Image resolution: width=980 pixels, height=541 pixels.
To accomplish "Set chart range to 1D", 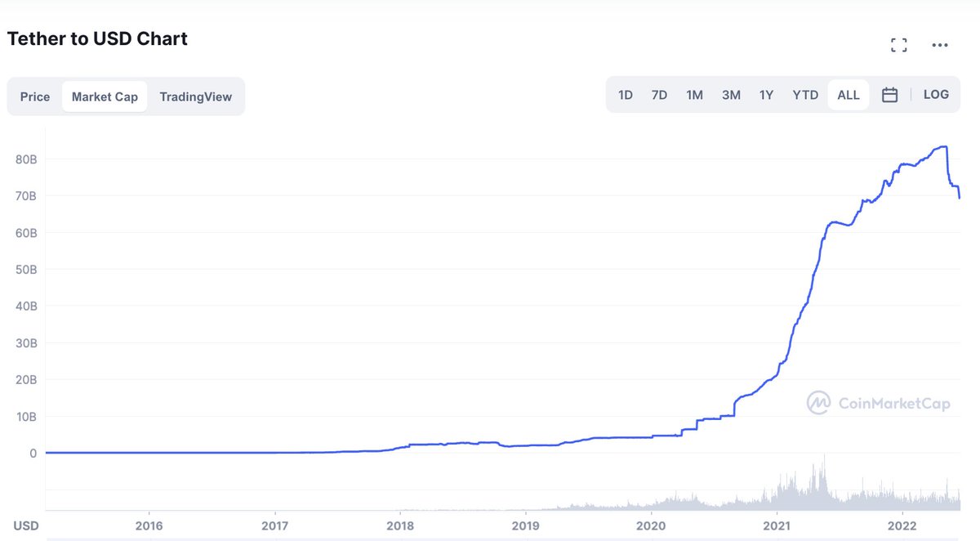I will pyautogui.click(x=625, y=95).
